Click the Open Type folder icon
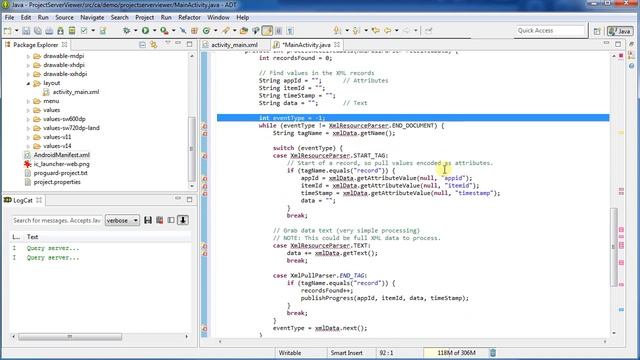640x360 pixels. [x=244, y=31]
